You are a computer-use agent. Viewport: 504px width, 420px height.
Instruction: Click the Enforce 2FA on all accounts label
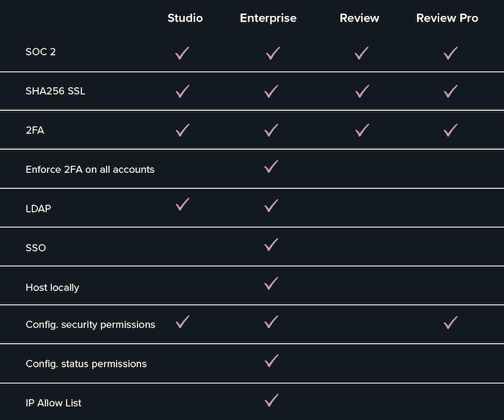coord(90,169)
